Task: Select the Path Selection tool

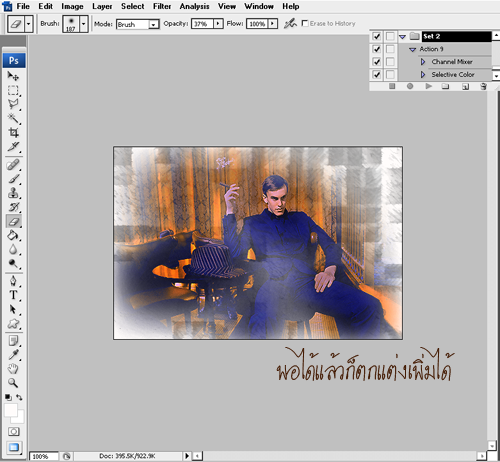Action: pos(13,310)
